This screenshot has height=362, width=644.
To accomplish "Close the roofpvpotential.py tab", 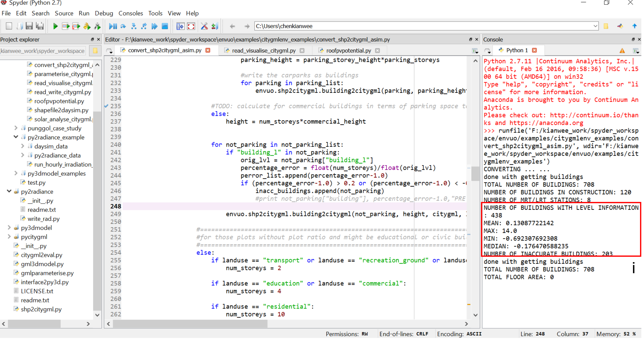I will coord(377,50).
